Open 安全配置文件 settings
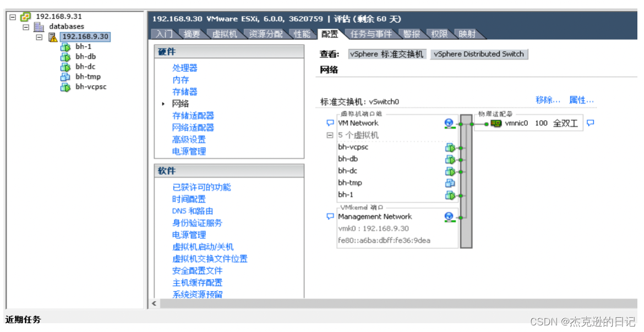Viewport: 644px width, 332px height. coord(197,271)
